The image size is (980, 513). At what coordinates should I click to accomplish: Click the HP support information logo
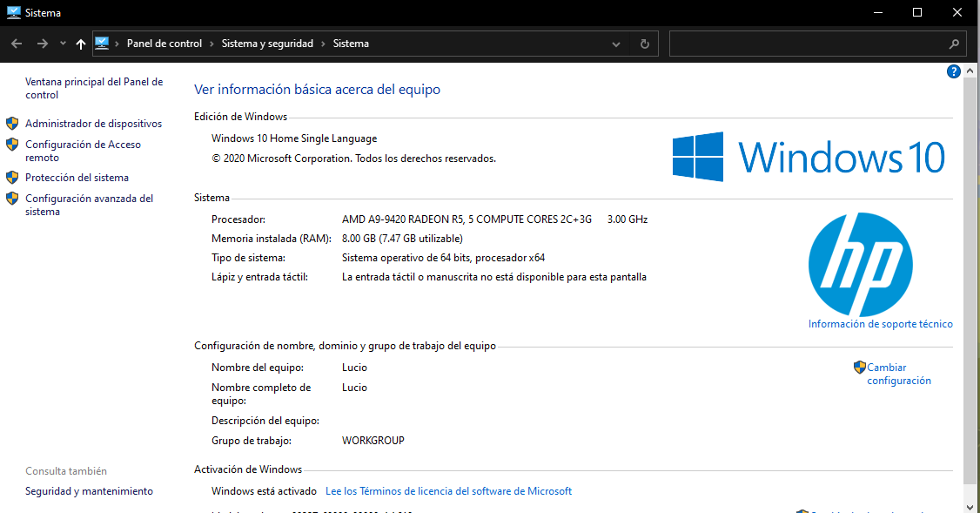[x=860, y=263]
